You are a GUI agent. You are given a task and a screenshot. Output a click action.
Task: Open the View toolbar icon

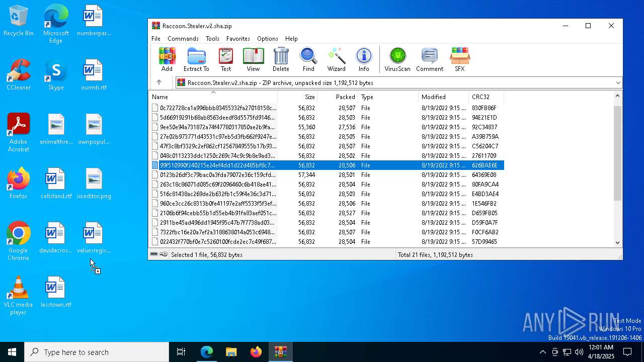[x=253, y=60]
